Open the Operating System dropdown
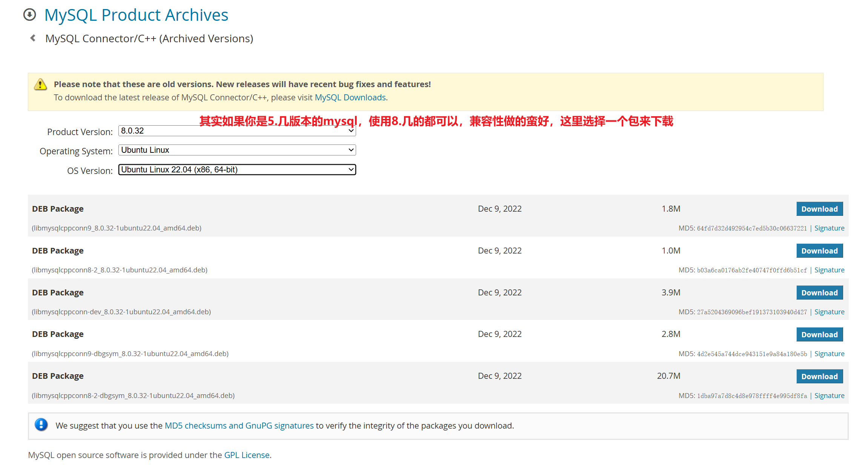 pos(237,150)
